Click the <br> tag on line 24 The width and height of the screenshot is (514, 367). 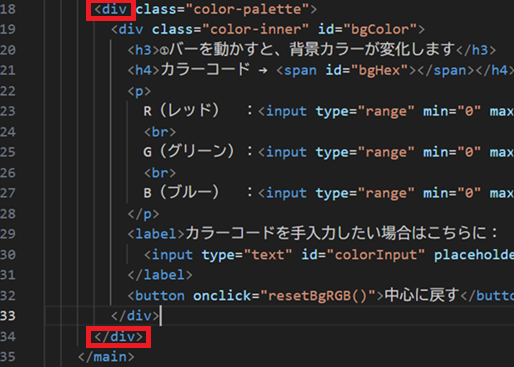point(160,132)
